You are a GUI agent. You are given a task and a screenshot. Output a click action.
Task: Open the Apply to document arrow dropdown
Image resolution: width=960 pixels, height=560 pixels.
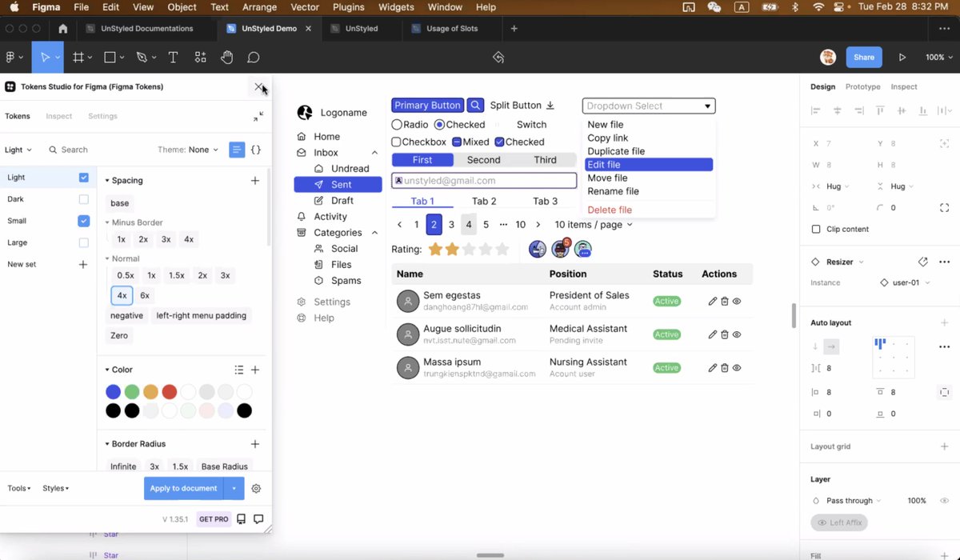pos(234,488)
